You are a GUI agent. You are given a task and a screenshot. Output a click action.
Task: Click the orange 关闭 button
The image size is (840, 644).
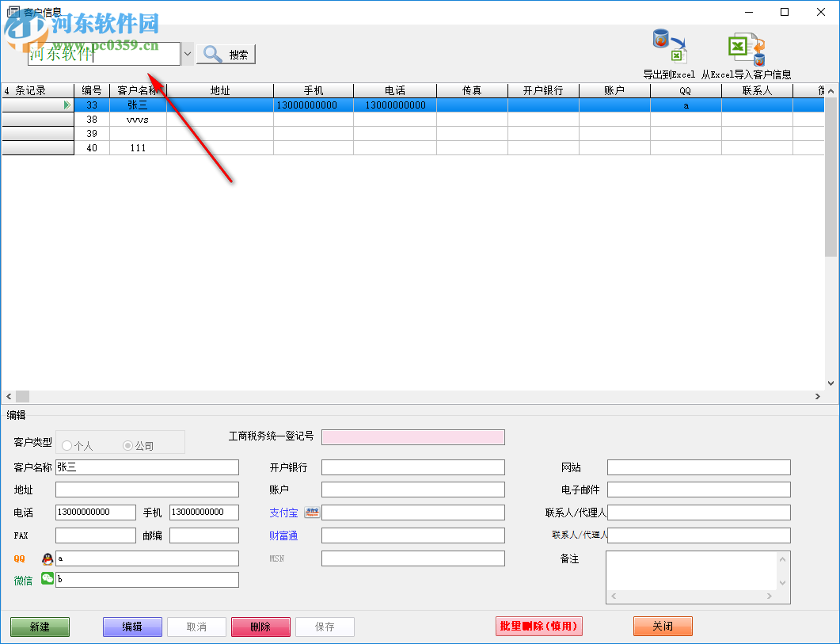pyautogui.click(x=663, y=626)
